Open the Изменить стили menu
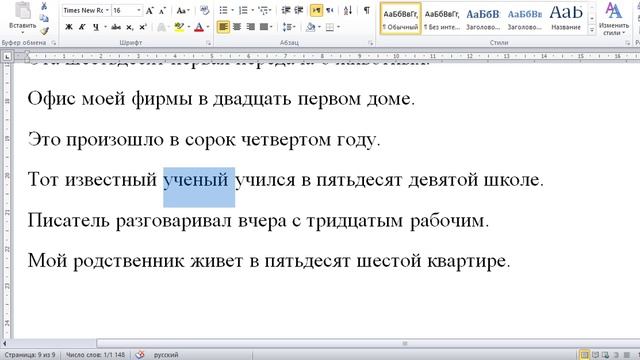Screen dimensions: 640x360 (613, 19)
